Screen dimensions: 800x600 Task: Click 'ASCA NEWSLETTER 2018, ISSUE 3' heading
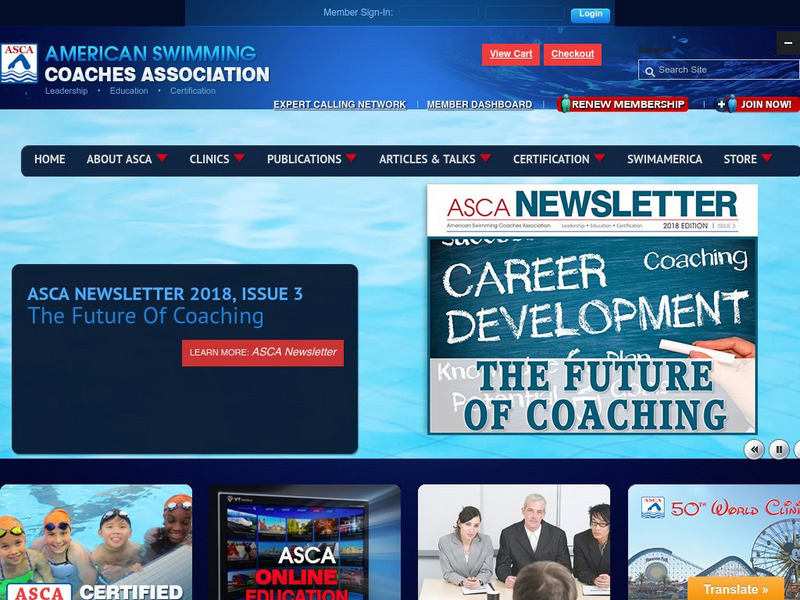click(165, 294)
